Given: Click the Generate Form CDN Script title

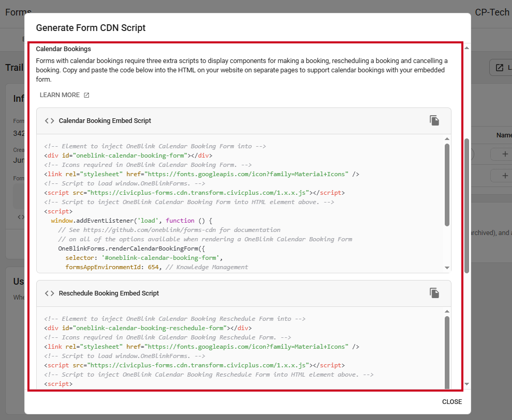Looking at the screenshot, I should coord(91,28).
